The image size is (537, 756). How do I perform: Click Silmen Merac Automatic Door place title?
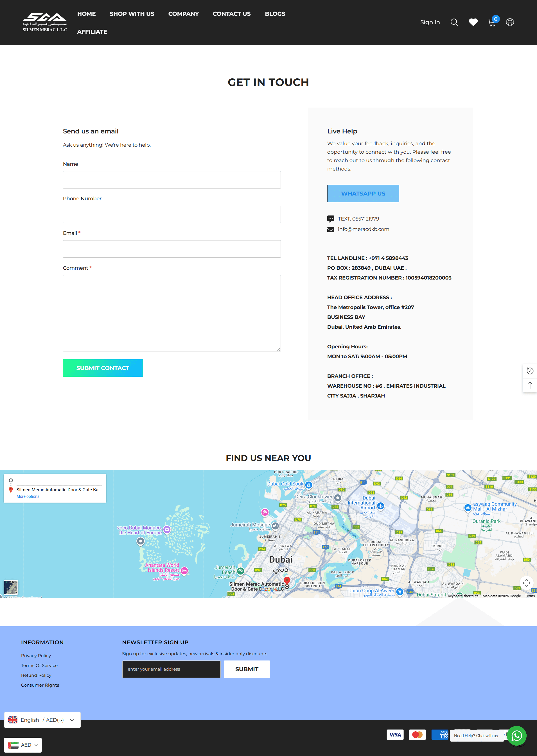click(59, 490)
